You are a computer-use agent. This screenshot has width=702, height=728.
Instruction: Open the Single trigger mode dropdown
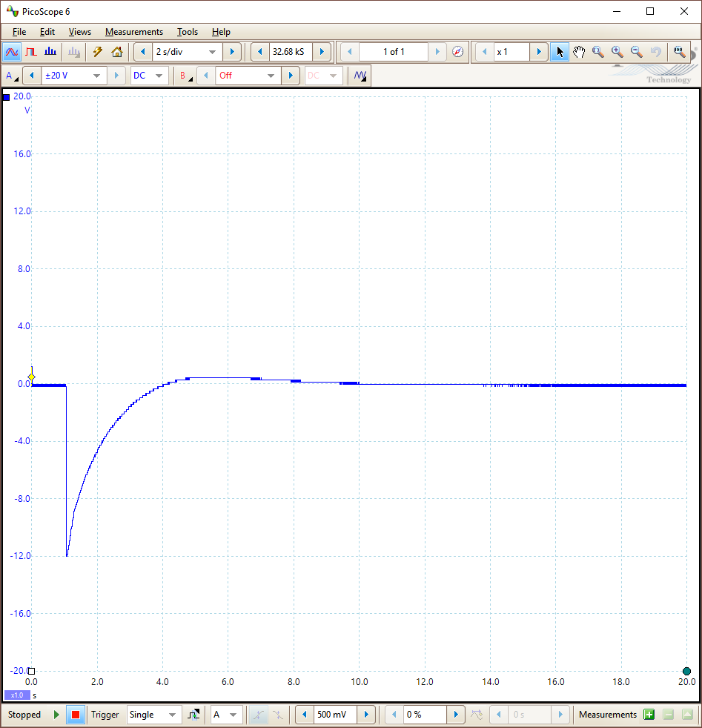pos(153,714)
